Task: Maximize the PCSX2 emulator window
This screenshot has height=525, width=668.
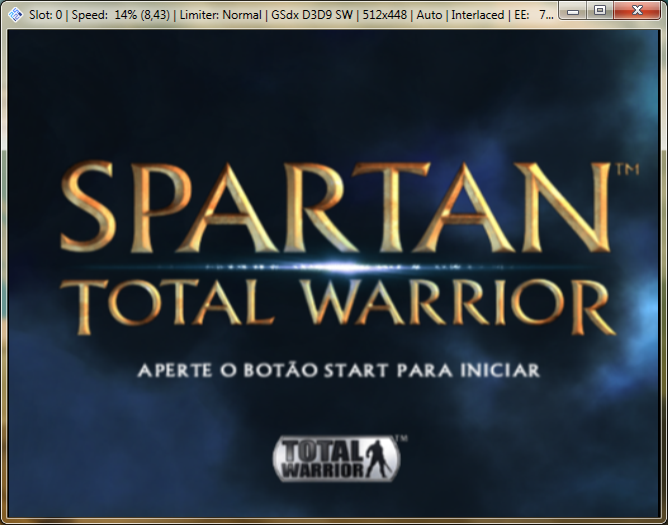Action: tap(600, 10)
